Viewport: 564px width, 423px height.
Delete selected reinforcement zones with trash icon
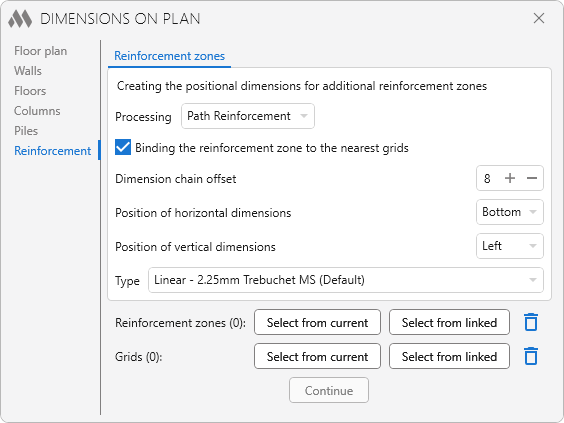pyautogui.click(x=531, y=322)
